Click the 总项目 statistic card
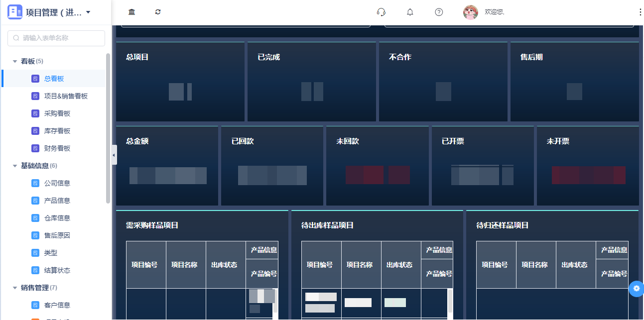 tap(180, 82)
